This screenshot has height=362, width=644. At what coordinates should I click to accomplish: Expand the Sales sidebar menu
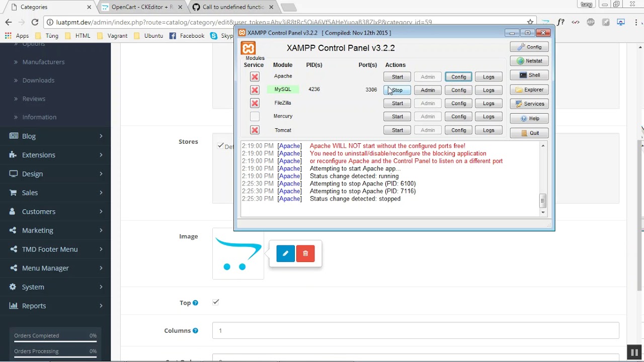(55, 193)
